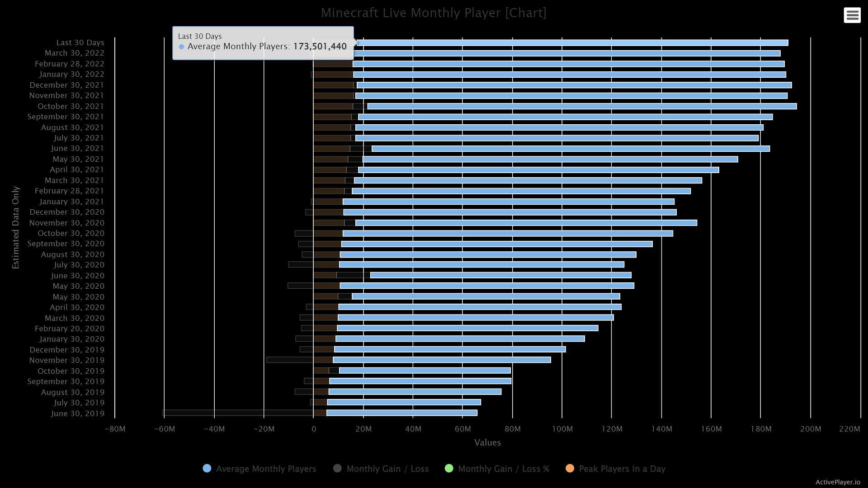Expand the Last 30 Days bar details
The width and height of the screenshot is (868, 488).
coord(566,42)
